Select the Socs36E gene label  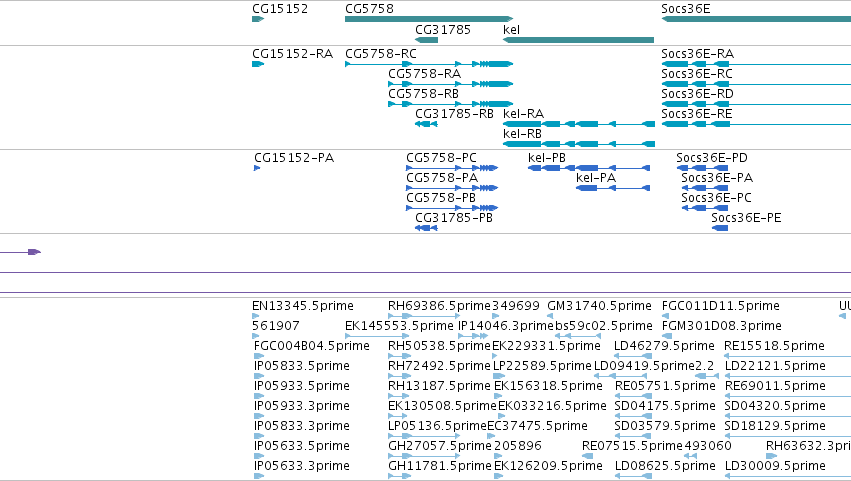(x=685, y=9)
